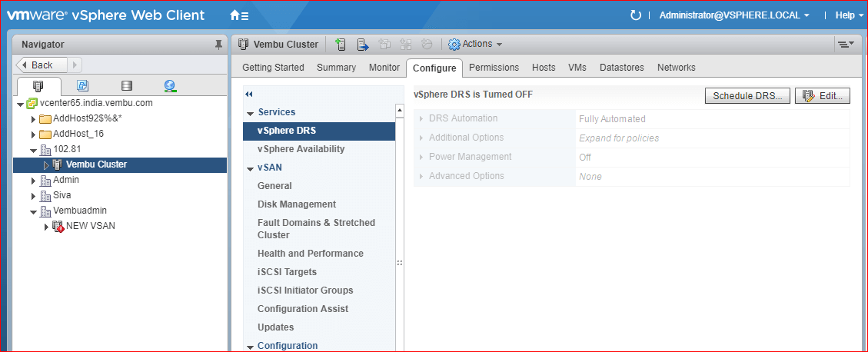This screenshot has width=868, height=352.
Task: Switch to the Getting Started tab
Action: pos(274,68)
